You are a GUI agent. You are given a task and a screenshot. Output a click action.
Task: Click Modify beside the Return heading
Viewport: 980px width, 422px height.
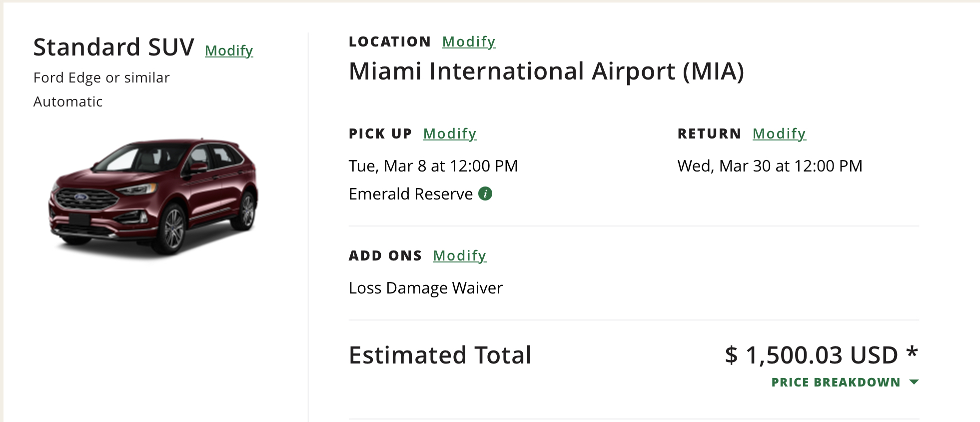tap(779, 133)
